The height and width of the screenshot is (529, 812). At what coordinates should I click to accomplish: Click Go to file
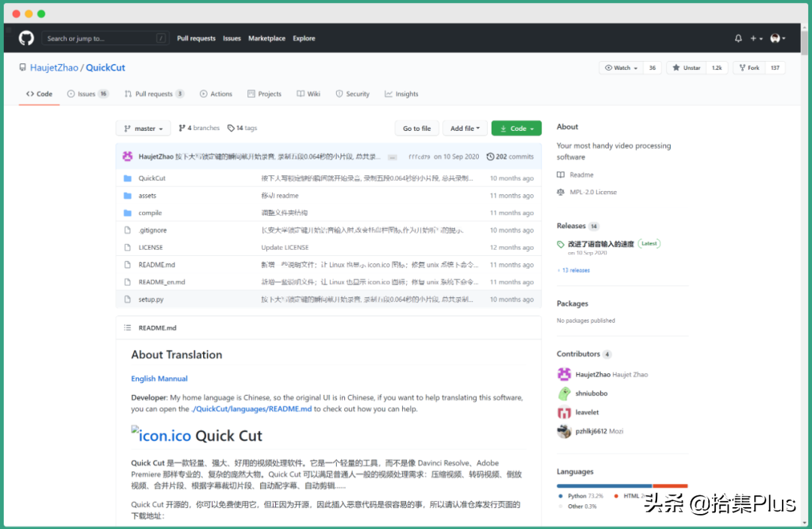[417, 129]
